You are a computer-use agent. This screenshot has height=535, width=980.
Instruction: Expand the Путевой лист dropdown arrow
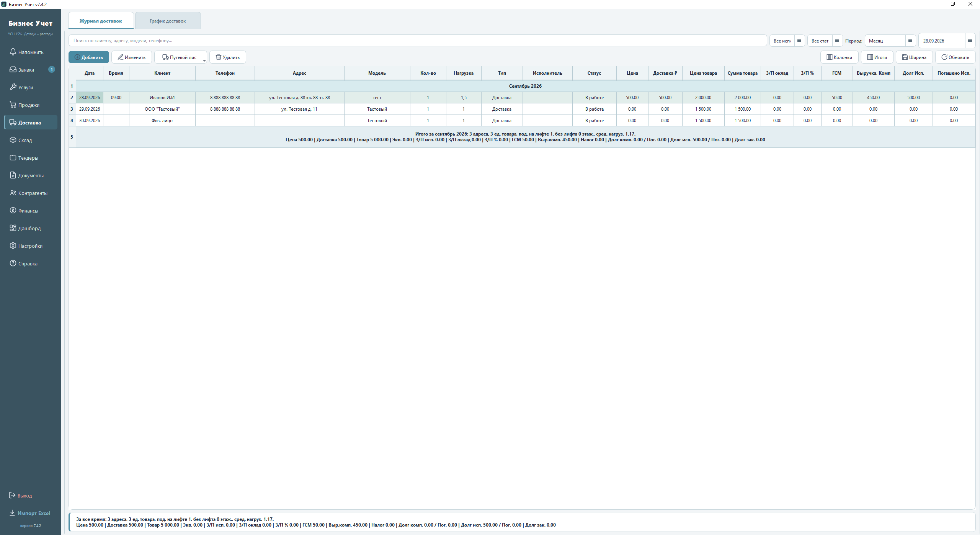click(x=204, y=60)
